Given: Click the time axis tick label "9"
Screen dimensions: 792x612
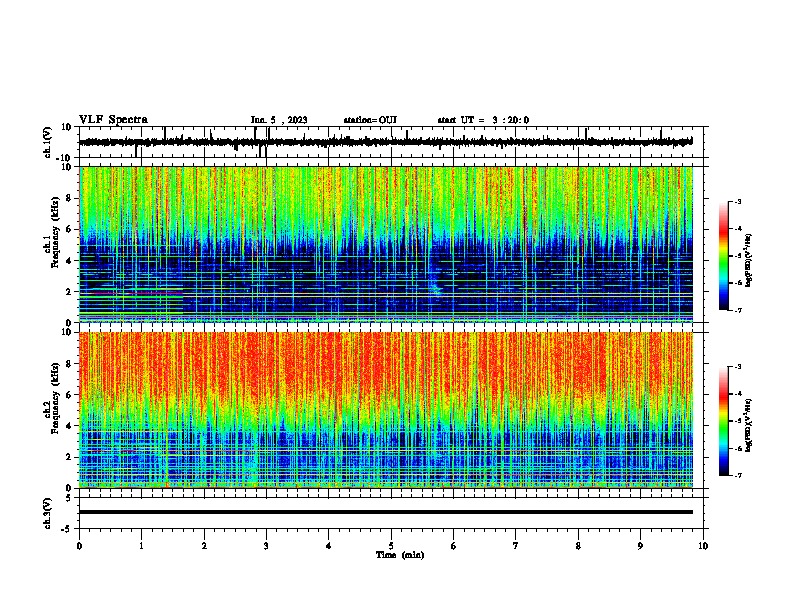Looking at the screenshot, I should click(x=640, y=546).
